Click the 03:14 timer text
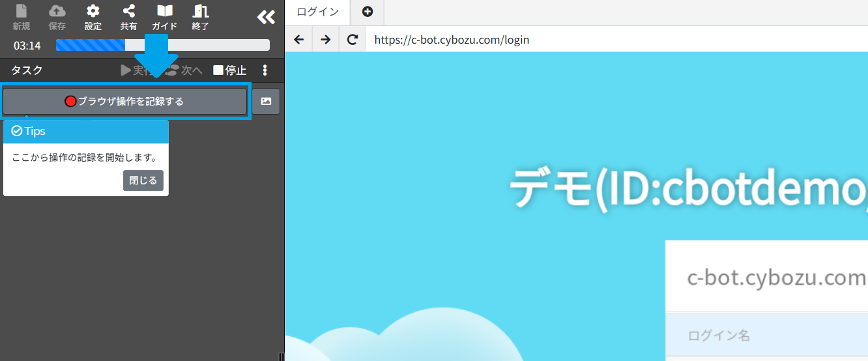 27,46
